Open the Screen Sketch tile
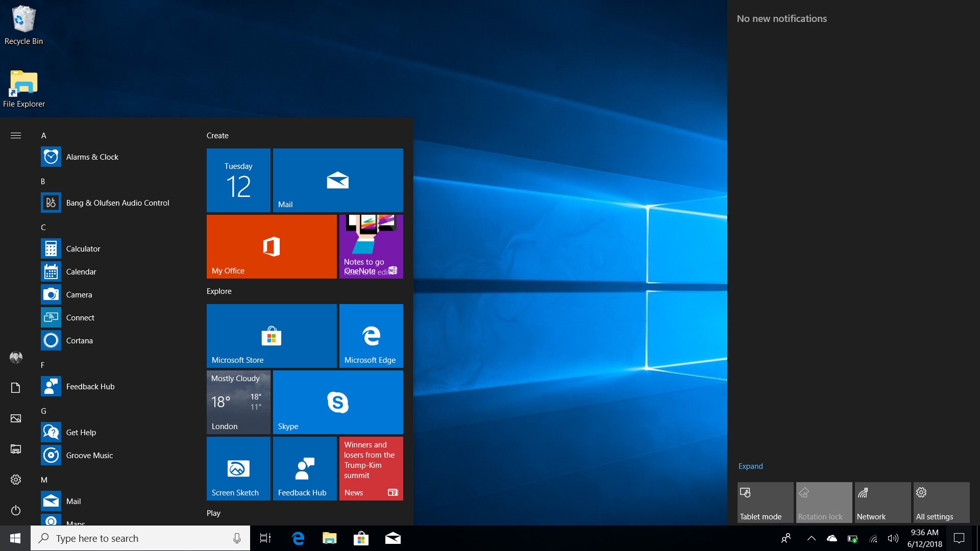This screenshot has width=980, height=551. click(x=238, y=468)
